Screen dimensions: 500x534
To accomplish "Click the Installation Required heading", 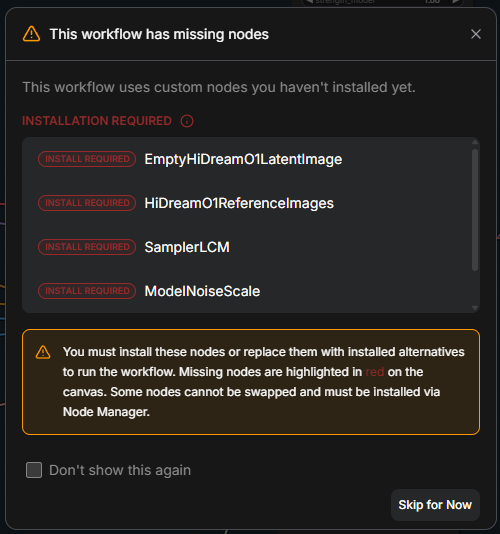I will coord(97,121).
